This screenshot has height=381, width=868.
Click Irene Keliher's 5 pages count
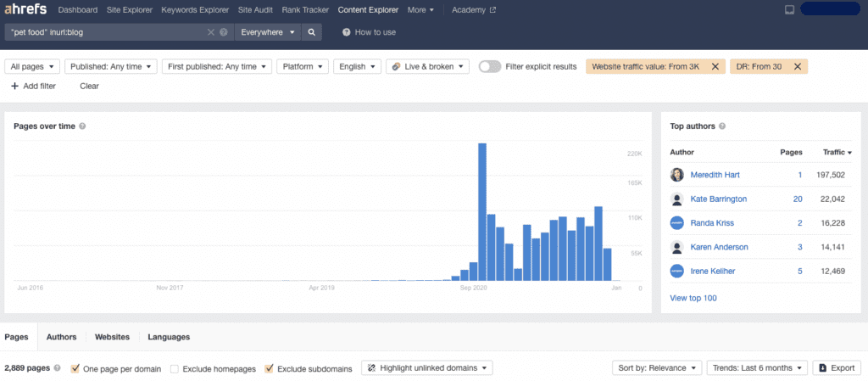800,271
